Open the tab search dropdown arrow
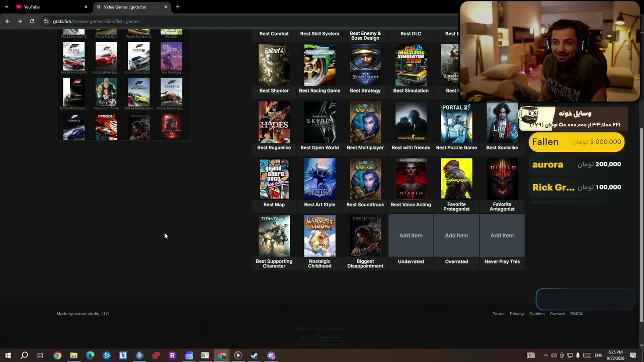This screenshot has height=362, width=644. [x=7, y=7]
